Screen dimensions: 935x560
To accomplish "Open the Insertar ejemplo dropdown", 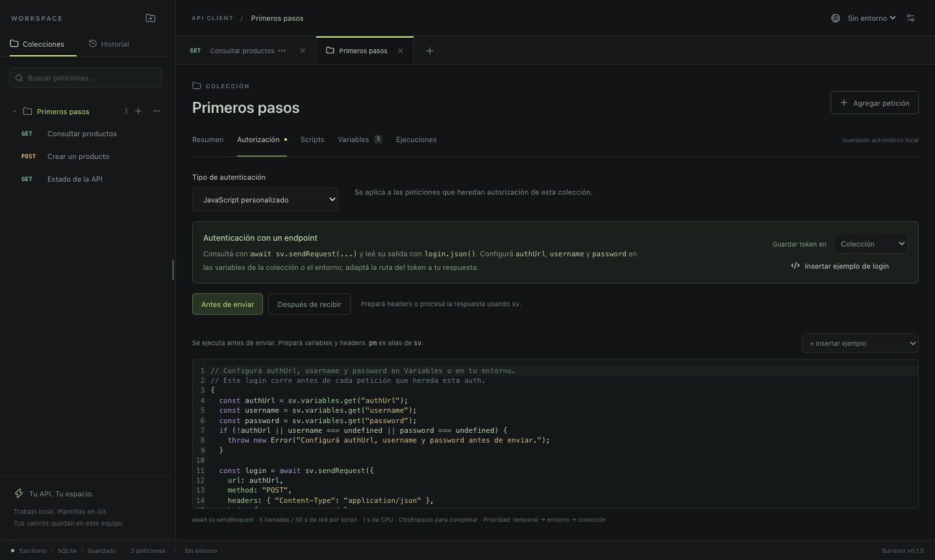I will [860, 343].
